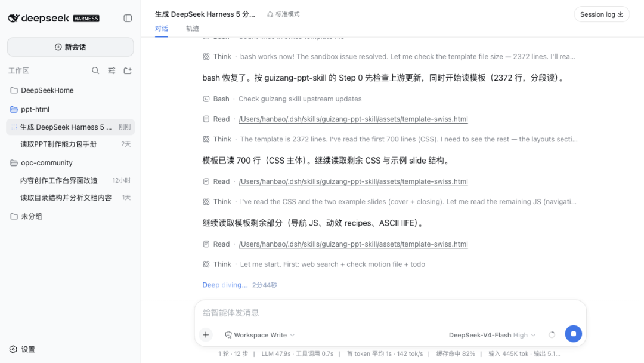This screenshot has width=644, height=363.
Task: Expand Think step about bash works now
Action: (x=389, y=57)
